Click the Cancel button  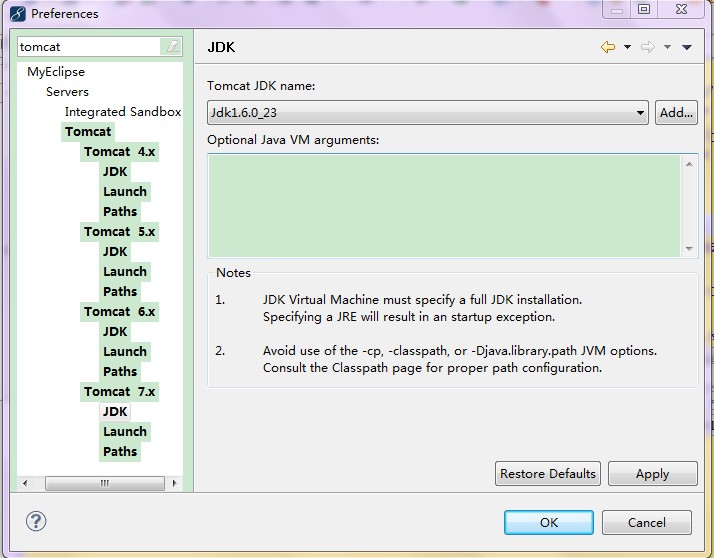tap(647, 522)
